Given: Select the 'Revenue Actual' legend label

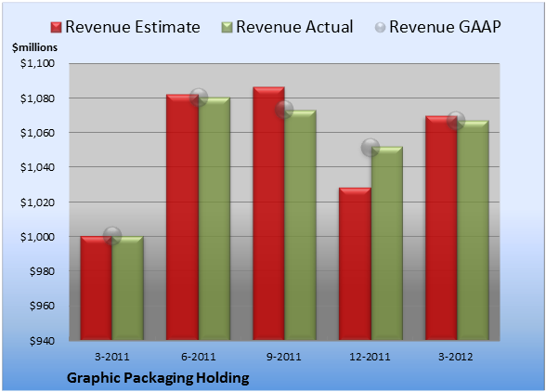Looking at the screenshot, I should 294,27.
